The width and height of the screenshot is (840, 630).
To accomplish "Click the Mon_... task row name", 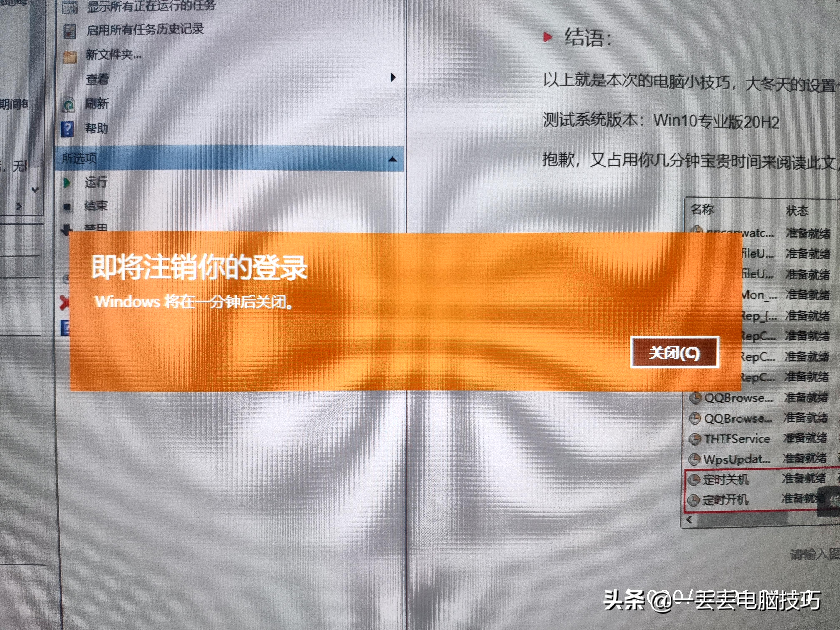I will (759, 295).
